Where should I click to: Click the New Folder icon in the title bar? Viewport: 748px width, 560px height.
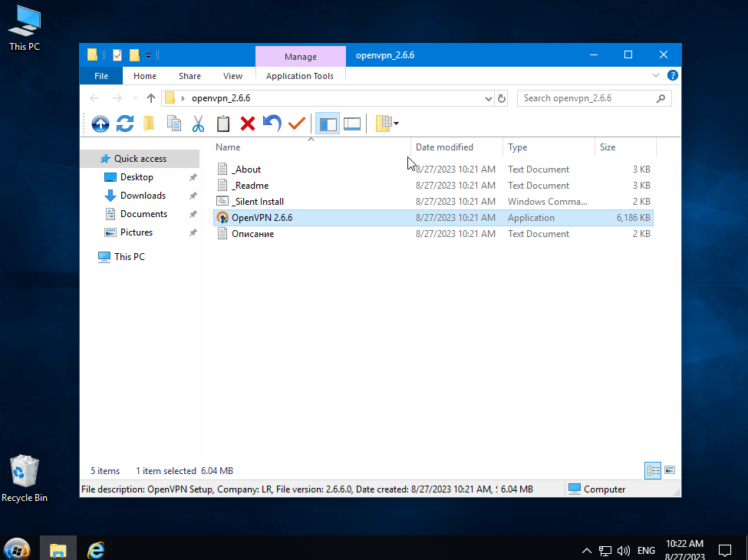pos(134,55)
